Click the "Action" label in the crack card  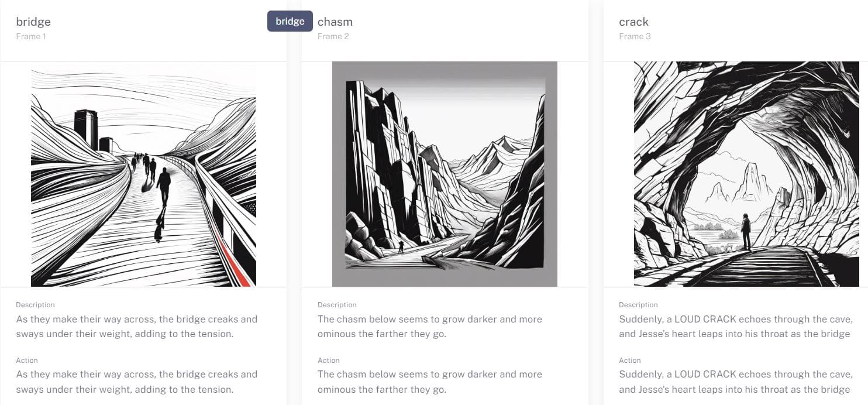tap(630, 361)
